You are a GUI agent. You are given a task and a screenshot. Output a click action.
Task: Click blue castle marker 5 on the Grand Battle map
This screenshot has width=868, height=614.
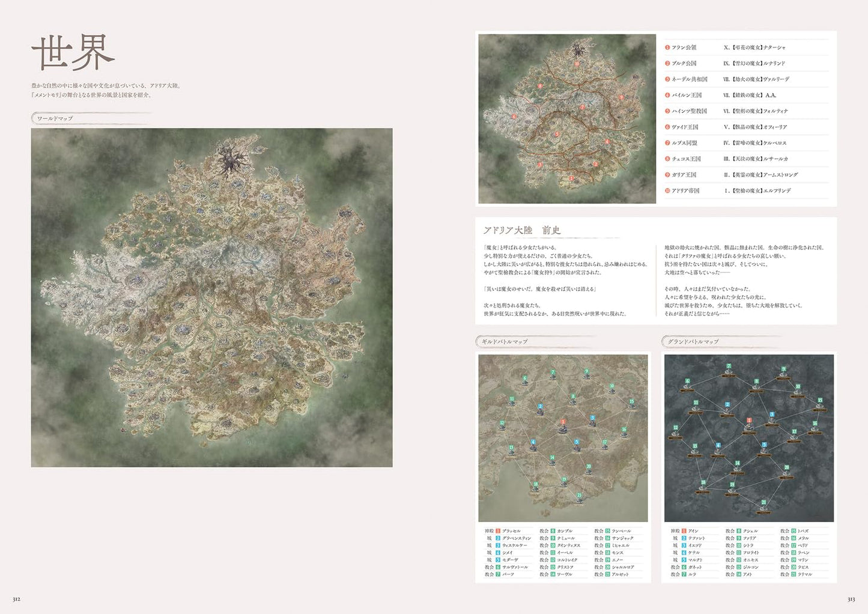pos(764,446)
